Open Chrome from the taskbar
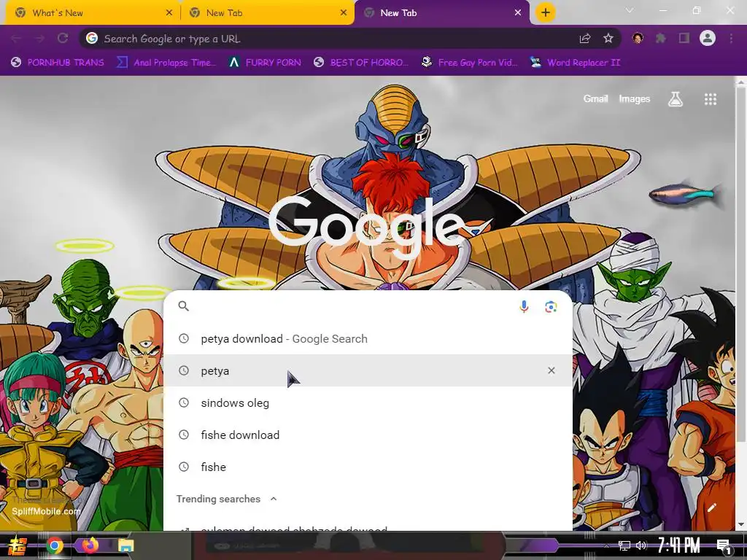The height and width of the screenshot is (560, 747). 54,545
